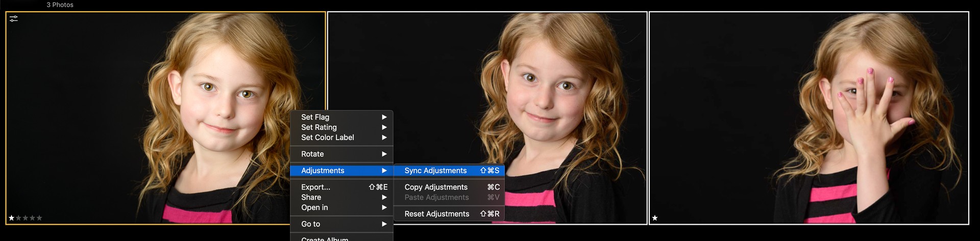The height and width of the screenshot is (241, 980).
Task: Rate the first photo five stars
Action: pos(39,218)
